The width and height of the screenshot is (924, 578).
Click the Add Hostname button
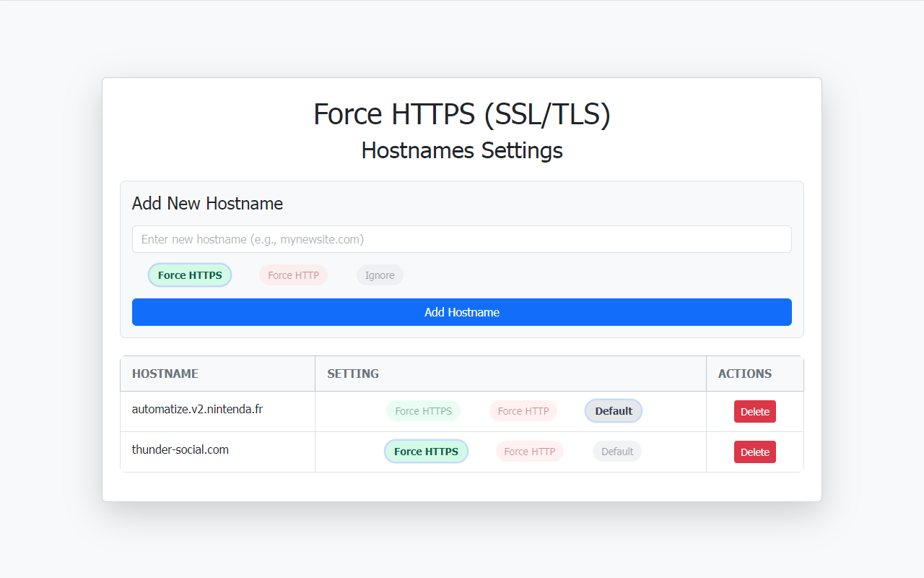(x=461, y=311)
